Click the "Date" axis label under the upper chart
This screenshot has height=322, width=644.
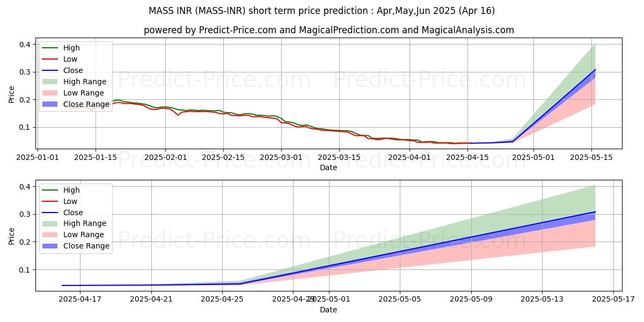328,167
